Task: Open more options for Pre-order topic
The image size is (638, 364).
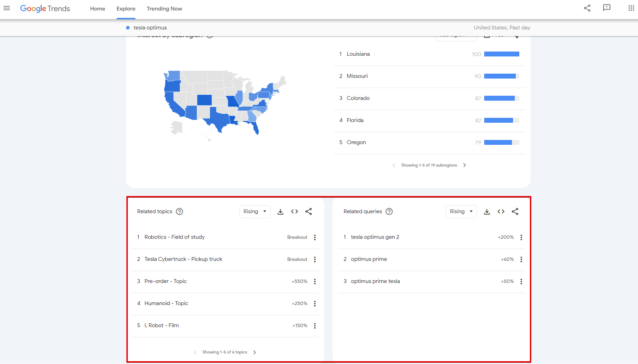Action: click(x=315, y=282)
